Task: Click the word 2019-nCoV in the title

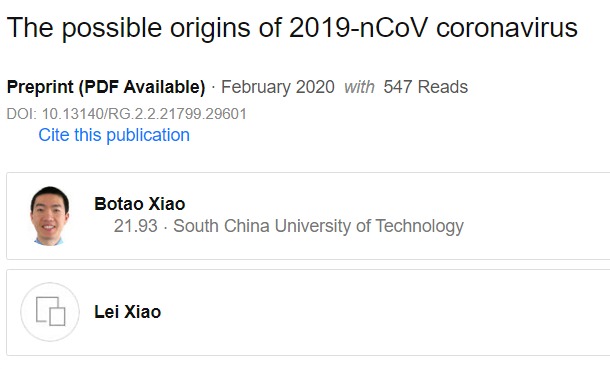Action: (x=358, y=28)
